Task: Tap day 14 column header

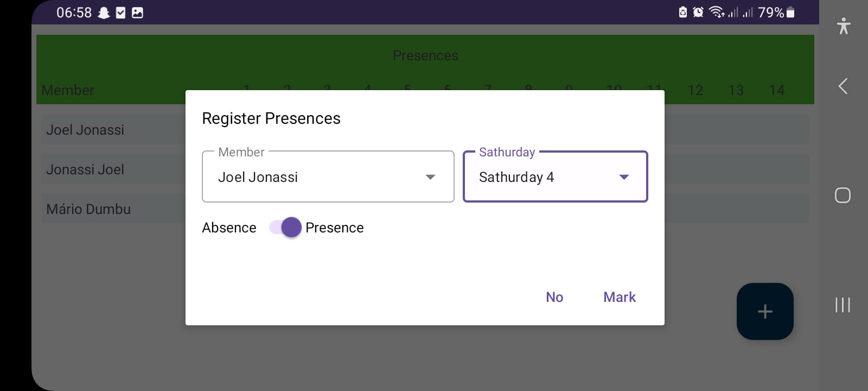Action: pos(776,90)
